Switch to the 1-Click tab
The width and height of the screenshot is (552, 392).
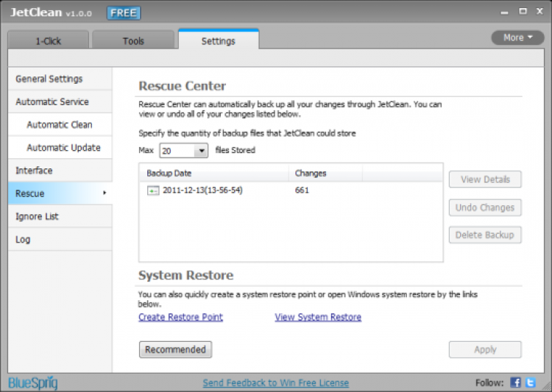click(x=49, y=41)
